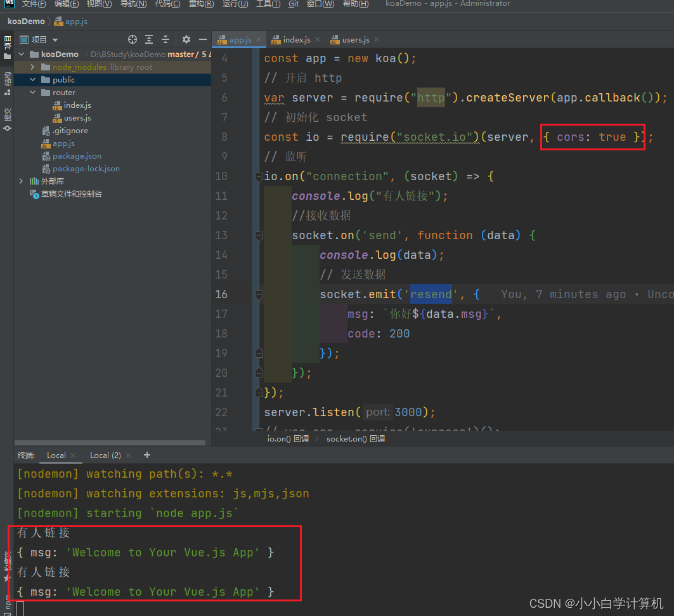The height and width of the screenshot is (616, 674).
Task: Open the 工具(T) menu
Action: [x=268, y=4]
